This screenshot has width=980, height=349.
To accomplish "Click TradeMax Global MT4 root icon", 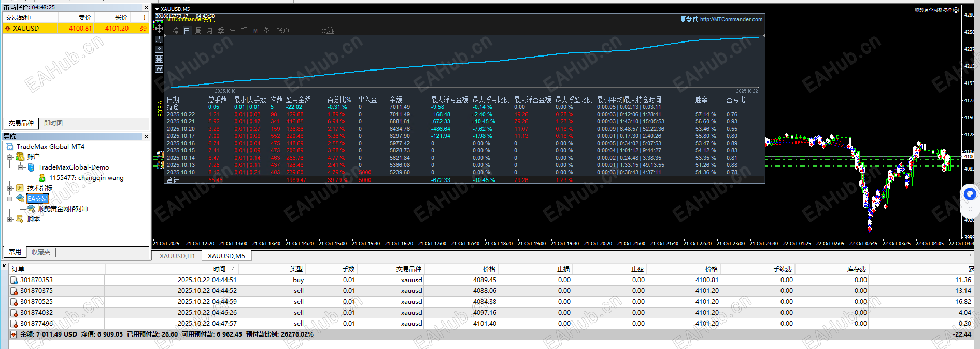I will [10, 146].
